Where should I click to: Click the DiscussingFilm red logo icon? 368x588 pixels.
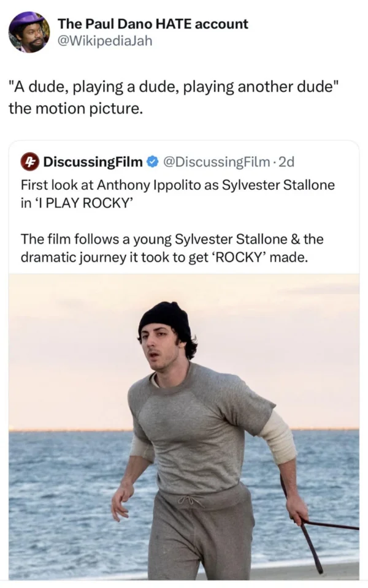[x=28, y=162]
